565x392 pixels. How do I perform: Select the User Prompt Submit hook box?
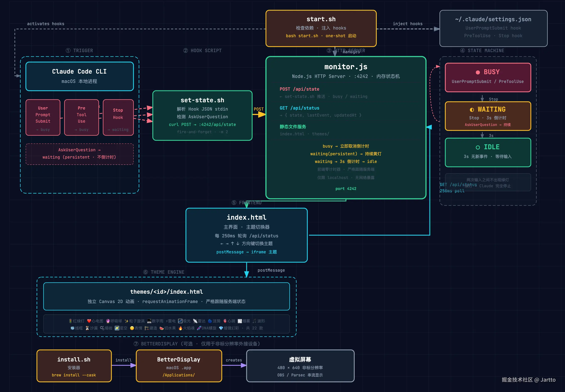click(x=43, y=117)
